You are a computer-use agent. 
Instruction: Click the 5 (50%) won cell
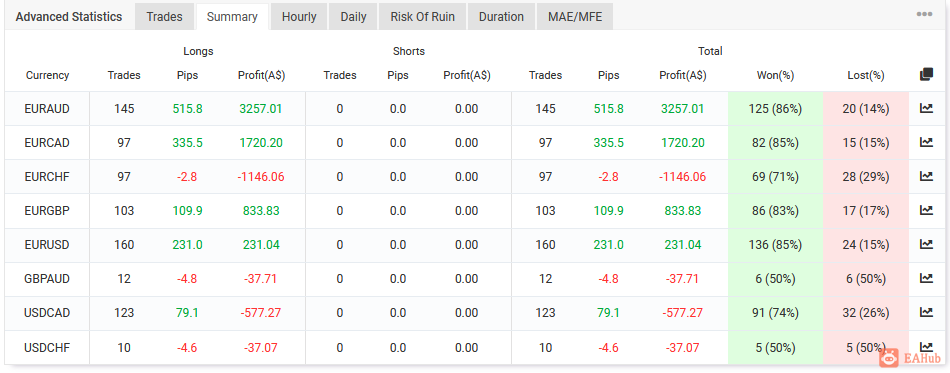(776, 348)
